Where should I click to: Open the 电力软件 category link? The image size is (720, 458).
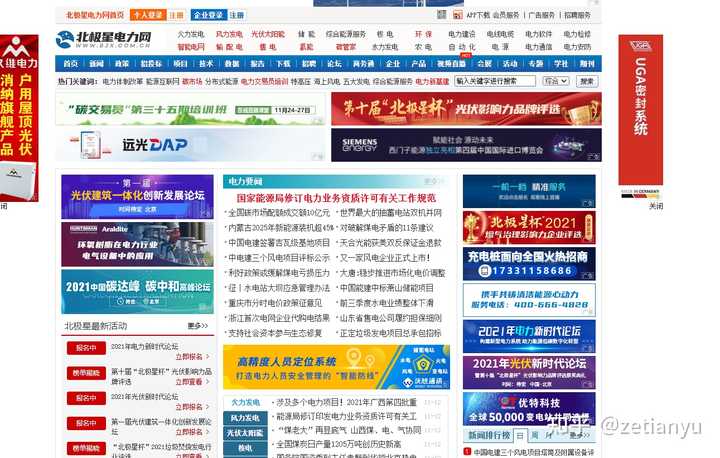(x=539, y=34)
